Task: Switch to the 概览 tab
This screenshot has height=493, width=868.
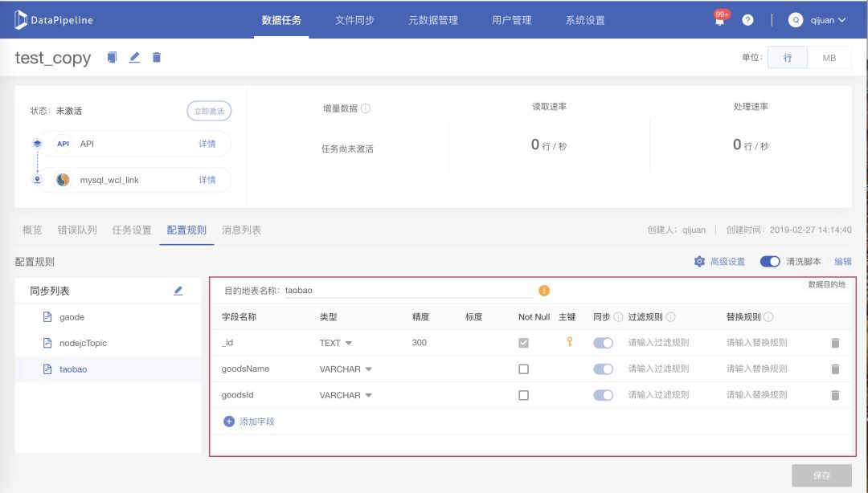Action: 32,230
